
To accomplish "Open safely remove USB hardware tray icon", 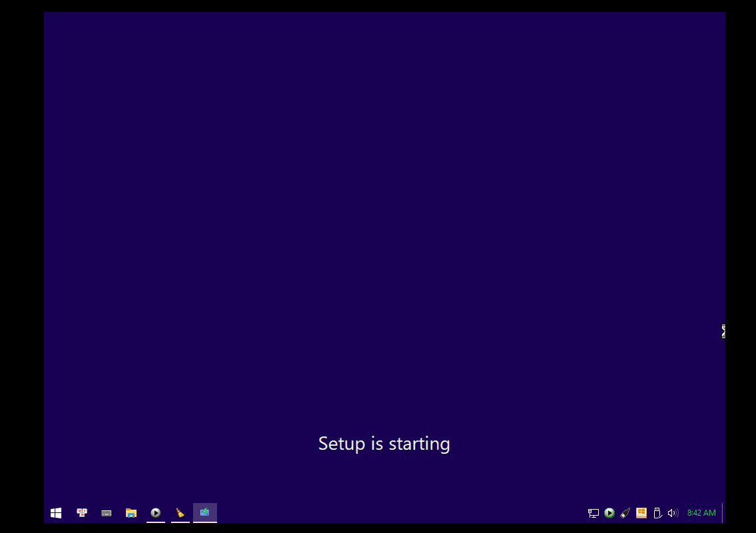I will [x=657, y=513].
